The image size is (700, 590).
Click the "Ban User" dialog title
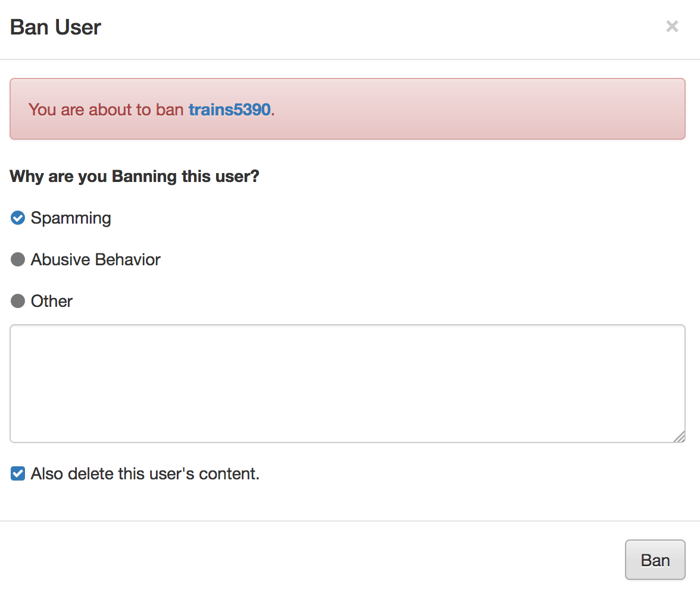pos(55,27)
